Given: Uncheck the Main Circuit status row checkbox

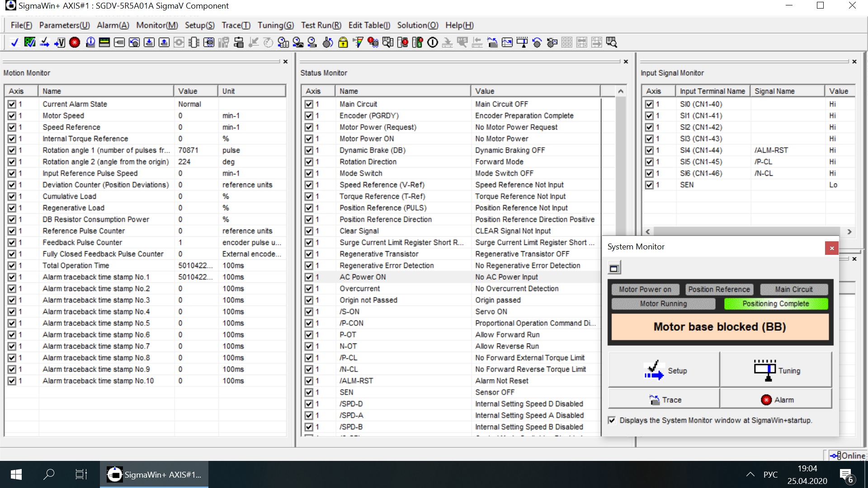Looking at the screenshot, I should coord(309,104).
